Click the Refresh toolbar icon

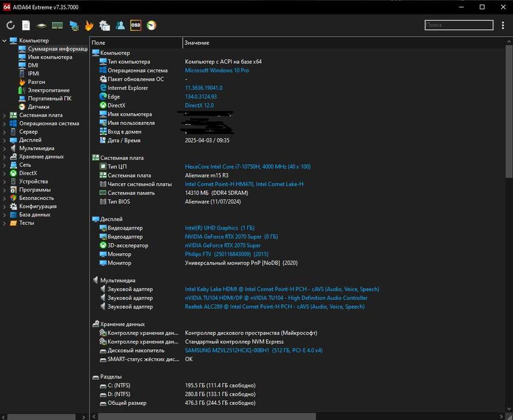(10, 25)
